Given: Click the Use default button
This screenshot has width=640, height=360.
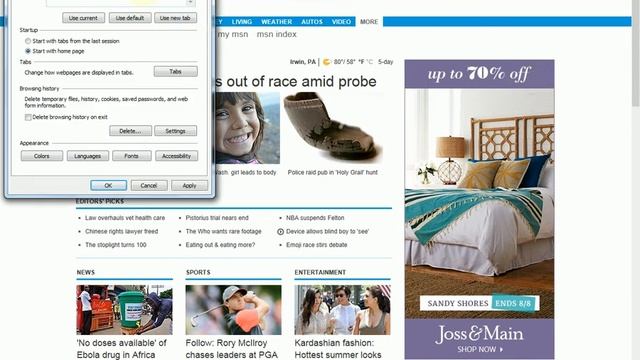Looking at the screenshot, I should [x=130, y=18].
